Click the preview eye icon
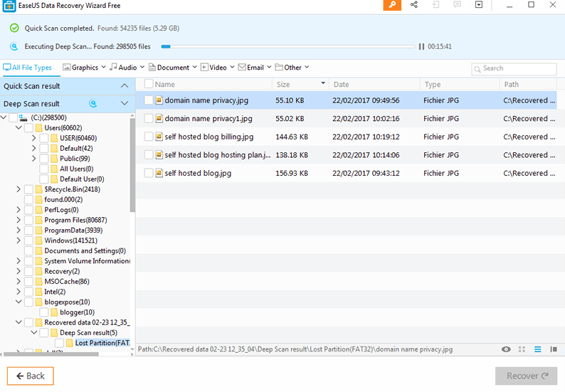Viewport: 565px width, 392px height. tap(506, 349)
